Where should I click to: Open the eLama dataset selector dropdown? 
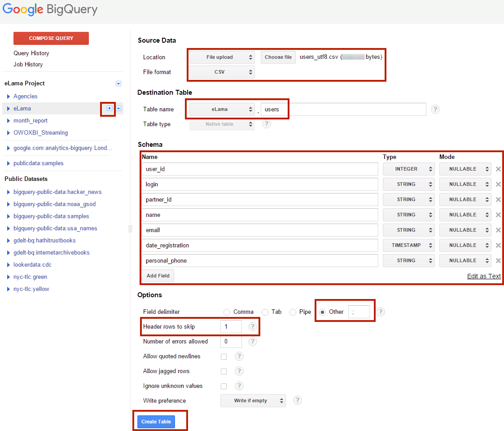point(222,110)
